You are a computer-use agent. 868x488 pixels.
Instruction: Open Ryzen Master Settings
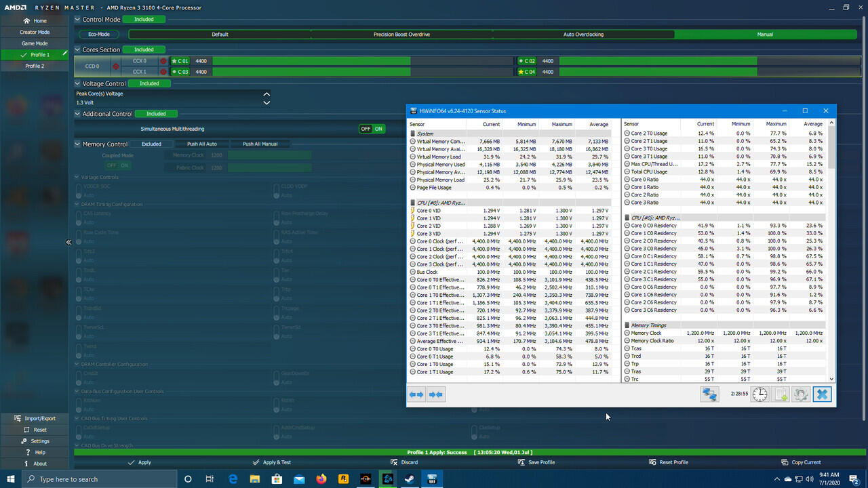click(x=35, y=441)
